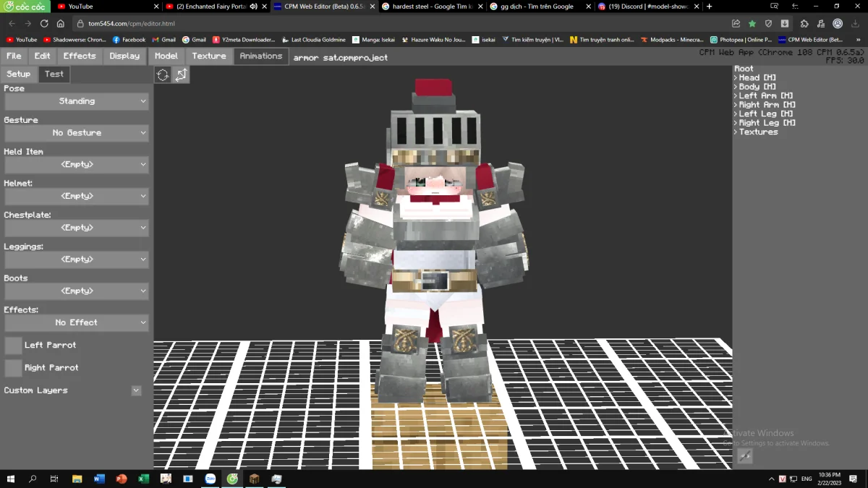Open the browser extensions puzzle icon
This screenshot has width=868, height=488.
click(x=804, y=24)
